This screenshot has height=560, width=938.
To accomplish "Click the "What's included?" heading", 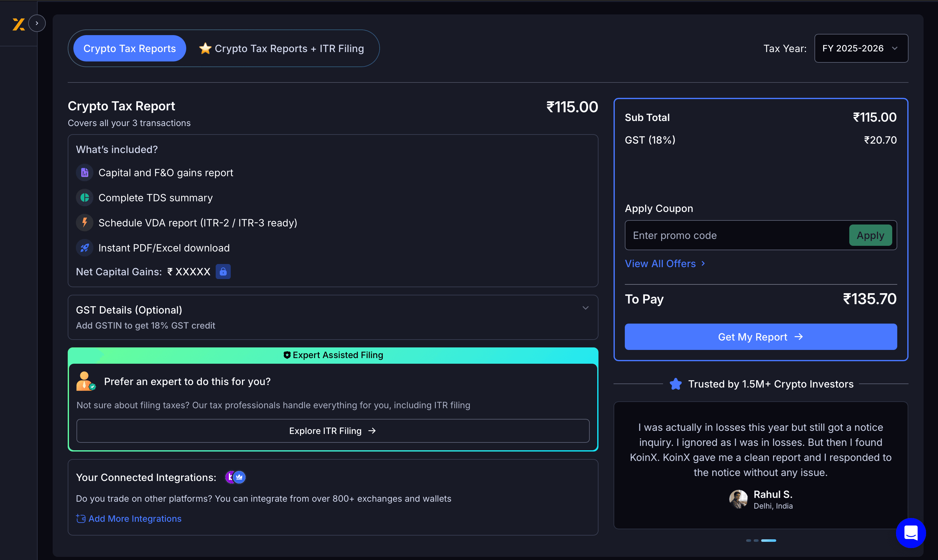I will tap(117, 150).
